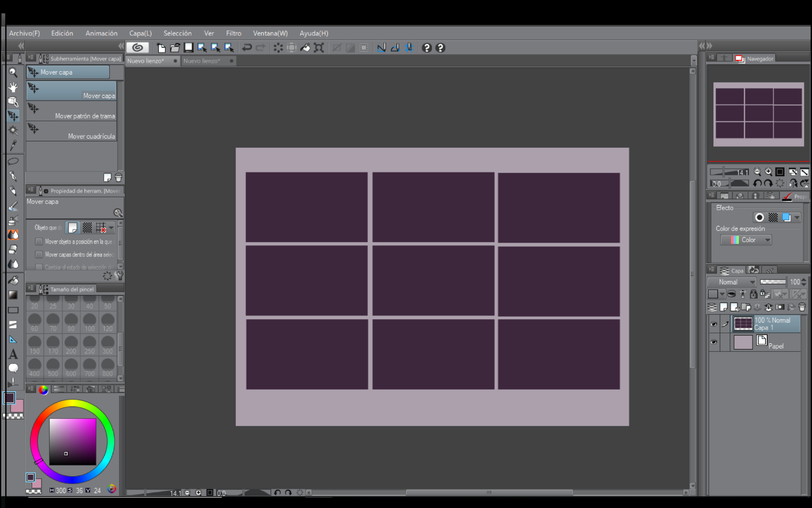Select the Operation object cube tool

point(13,102)
